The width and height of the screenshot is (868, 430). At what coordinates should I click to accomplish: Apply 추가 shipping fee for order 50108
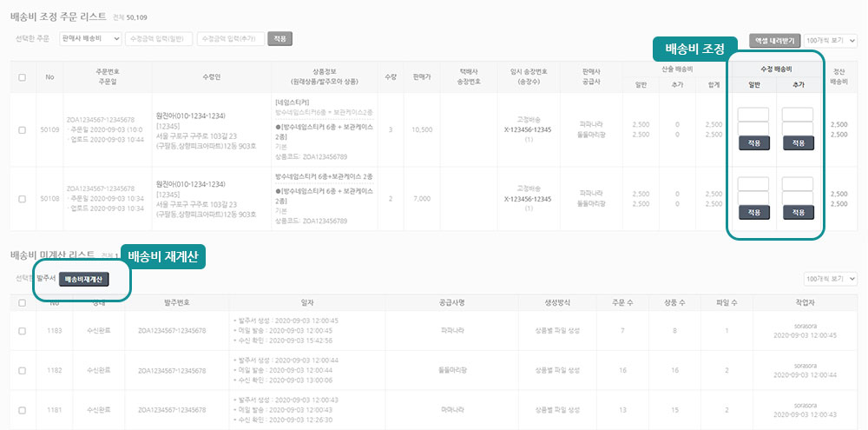click(x=797, y=213)
